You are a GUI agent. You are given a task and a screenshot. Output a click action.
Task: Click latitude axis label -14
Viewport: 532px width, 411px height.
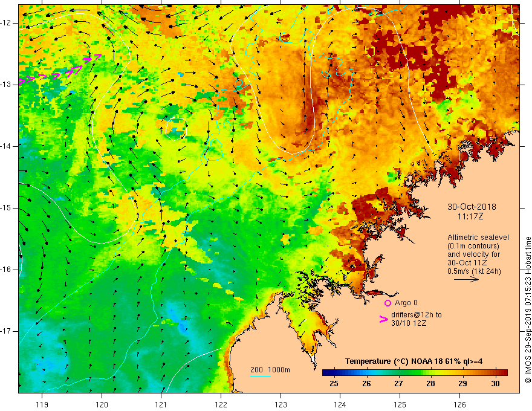pyautogui.click(x=7, y=146)
